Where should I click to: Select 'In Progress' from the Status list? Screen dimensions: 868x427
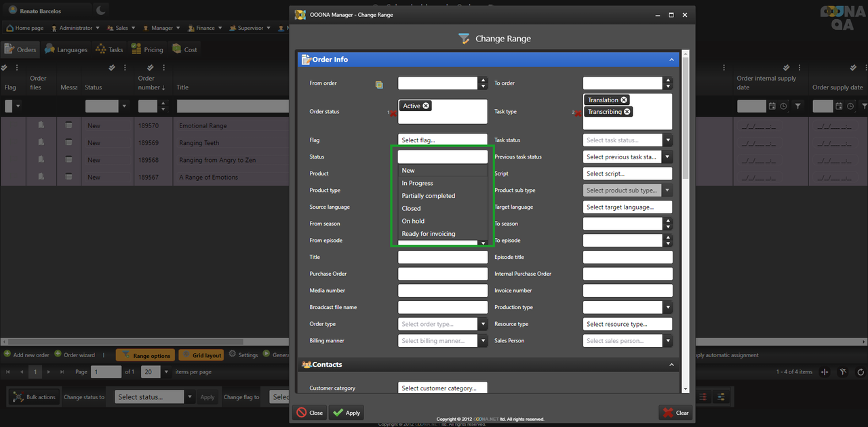[x=417, y=183]
